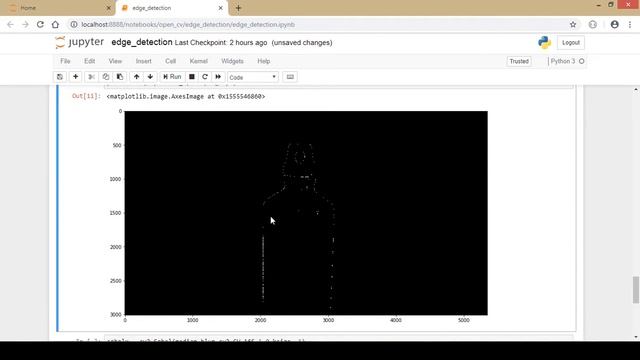Run the selected cell

point(172,77)
